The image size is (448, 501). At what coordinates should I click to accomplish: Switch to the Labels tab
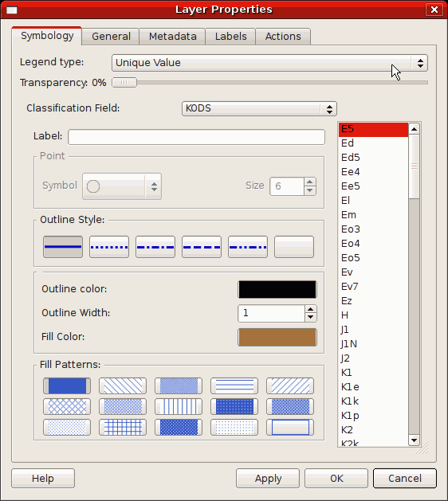230,37
